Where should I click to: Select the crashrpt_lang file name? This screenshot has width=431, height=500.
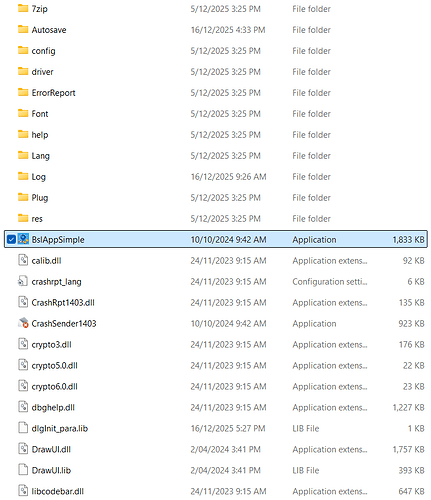56,282
